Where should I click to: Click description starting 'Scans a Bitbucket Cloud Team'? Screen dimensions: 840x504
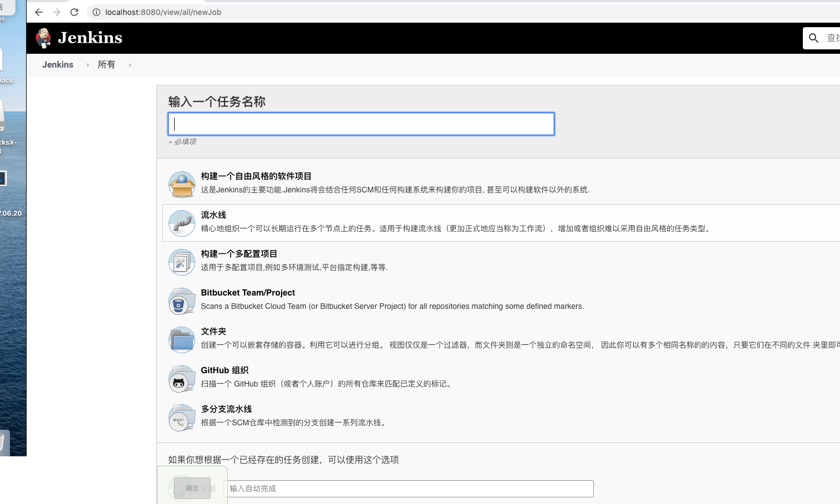[x=393, y=306]
